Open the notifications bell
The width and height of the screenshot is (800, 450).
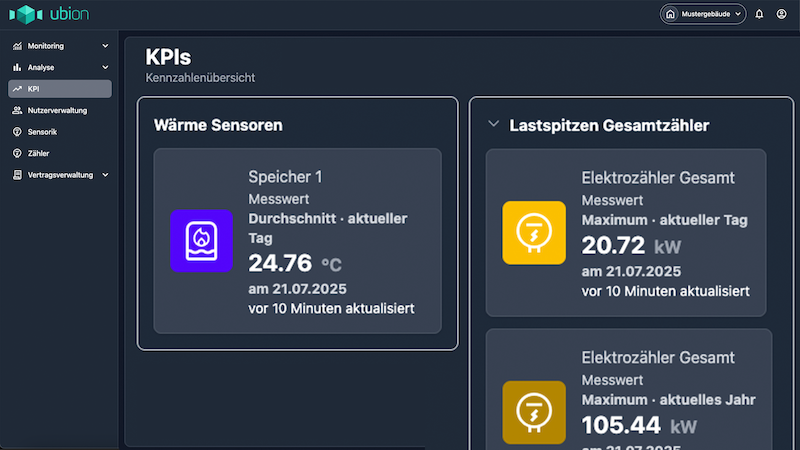tap(759, 14)
